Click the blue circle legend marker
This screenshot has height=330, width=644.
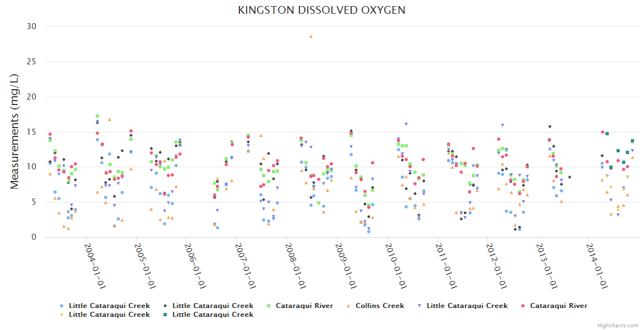pos(62,306)
